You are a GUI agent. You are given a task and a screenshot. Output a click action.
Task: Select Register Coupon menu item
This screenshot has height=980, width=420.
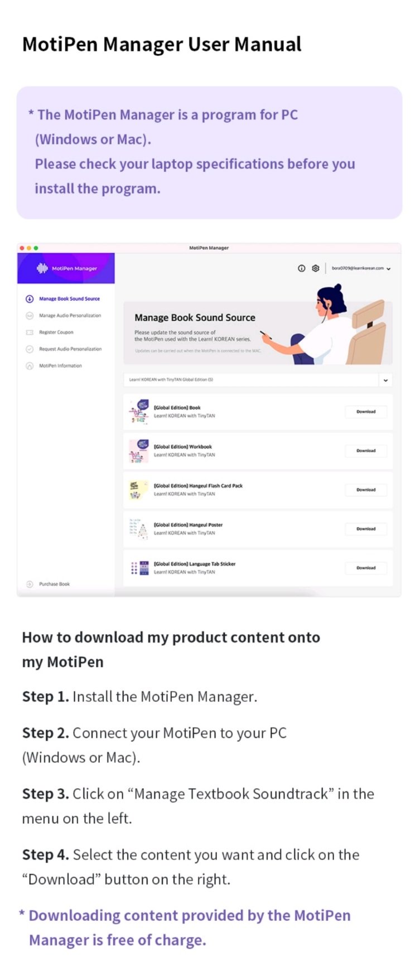tap(56, 332)
